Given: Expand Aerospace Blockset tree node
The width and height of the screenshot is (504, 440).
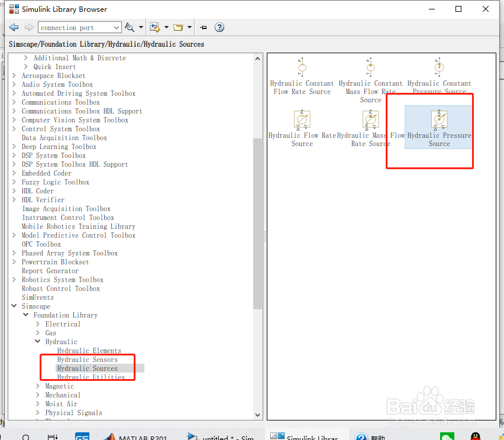Looking at the screenshot, I should pos(14,76).
